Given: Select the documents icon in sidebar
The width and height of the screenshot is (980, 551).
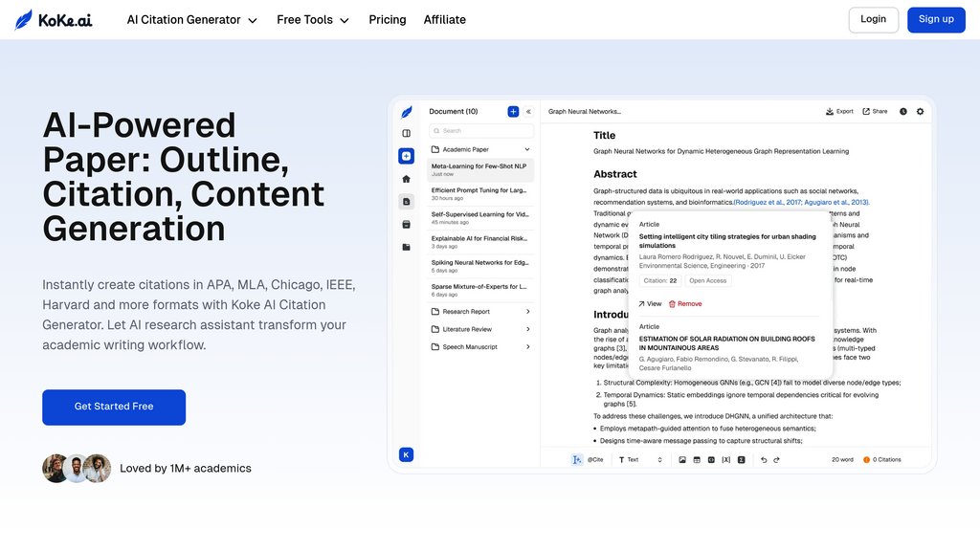Looking at the screenshot, I should [406, 201].
